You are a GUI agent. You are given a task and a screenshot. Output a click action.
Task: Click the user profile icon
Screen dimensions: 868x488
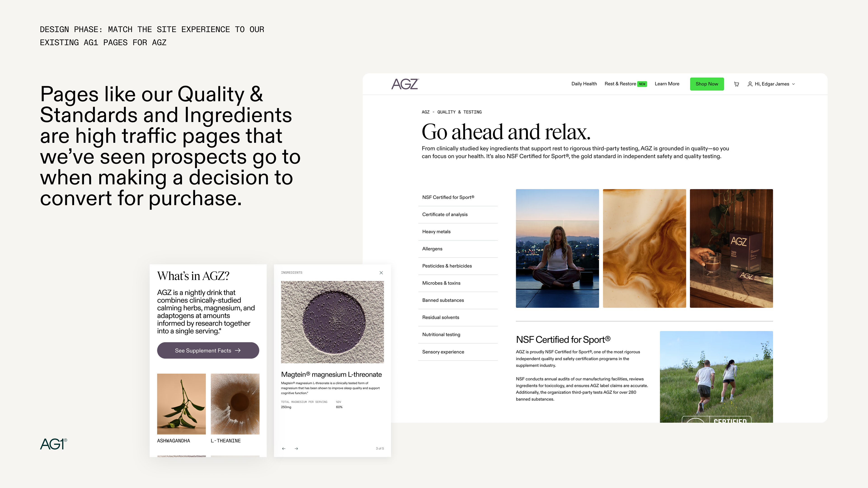point(750,84)
